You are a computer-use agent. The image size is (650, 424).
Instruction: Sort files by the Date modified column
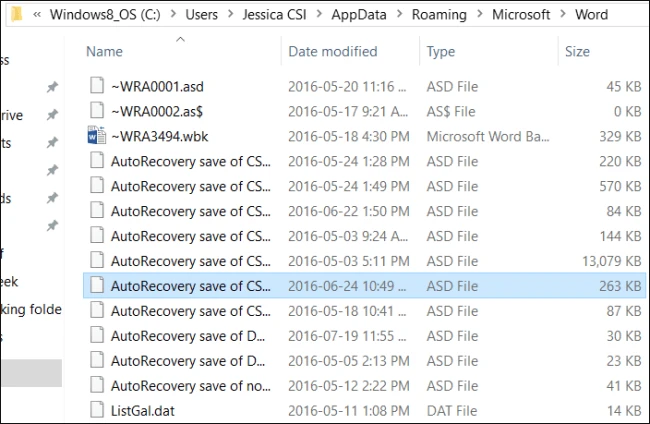(x=333, y=51)
